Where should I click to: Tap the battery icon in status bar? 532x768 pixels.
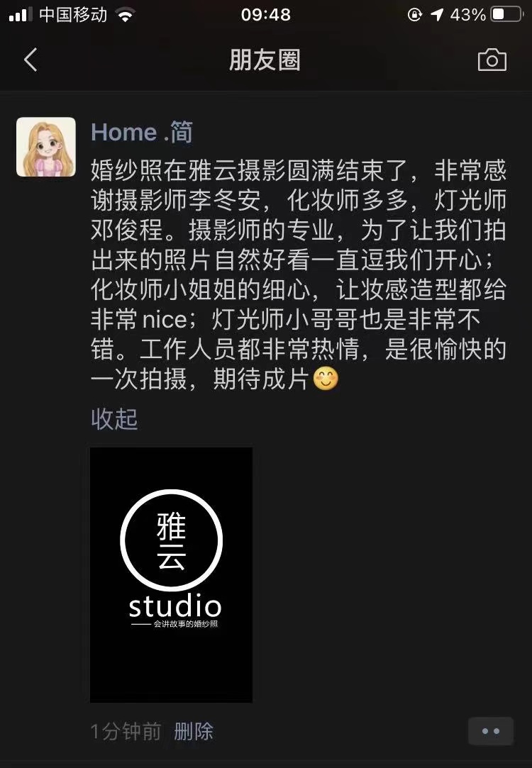(507, 14)
